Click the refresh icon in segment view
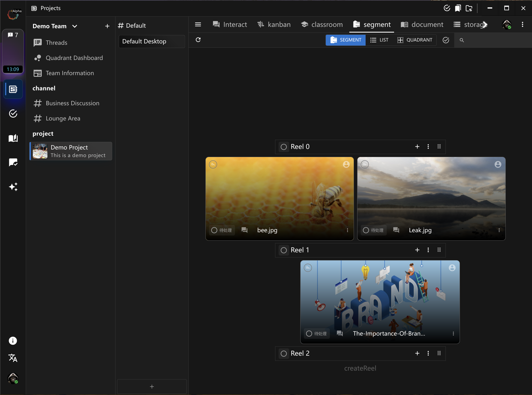The width and height of the screenshot is (532, 395). click(x=198, y=39)
